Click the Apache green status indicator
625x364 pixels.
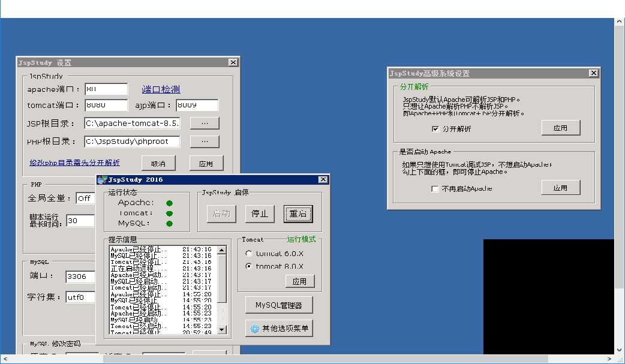169,203
